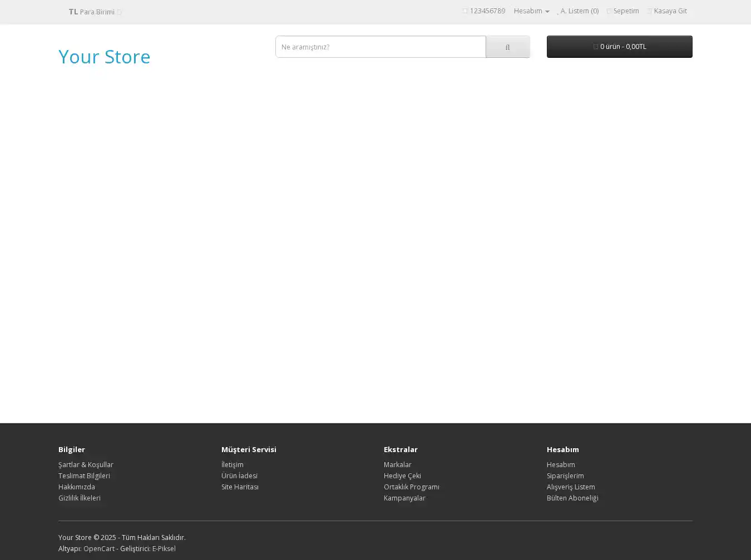
Task: Click the search magnifier icon button
Action: (x=507, y=47)
